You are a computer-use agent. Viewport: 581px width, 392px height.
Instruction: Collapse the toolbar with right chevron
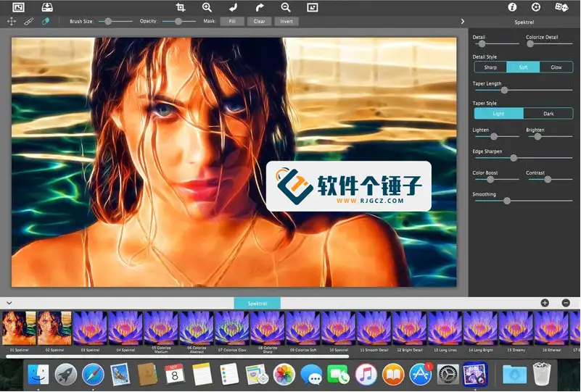point(463,22)
